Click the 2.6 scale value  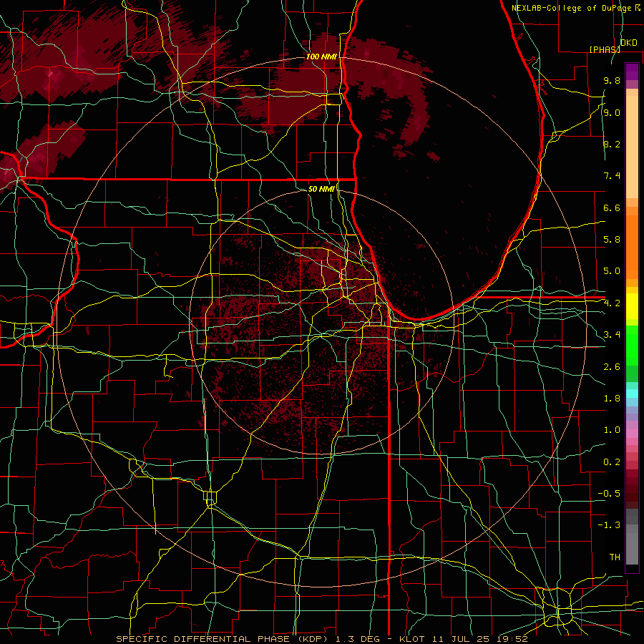612,366
